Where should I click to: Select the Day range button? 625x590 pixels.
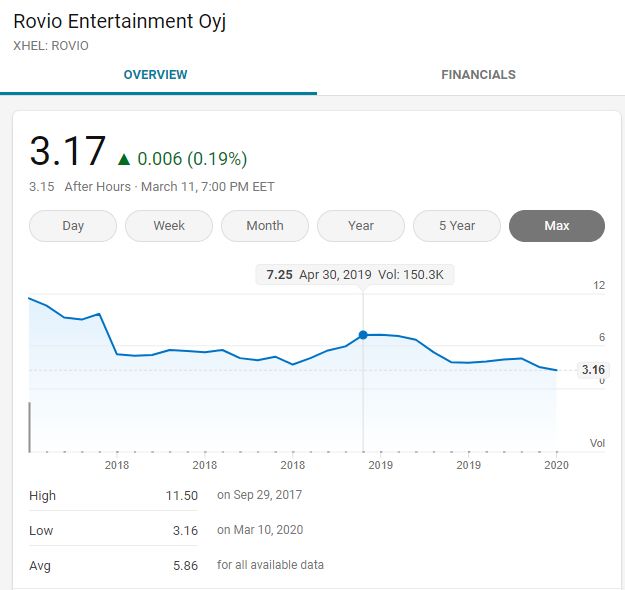tap(73, 226)
